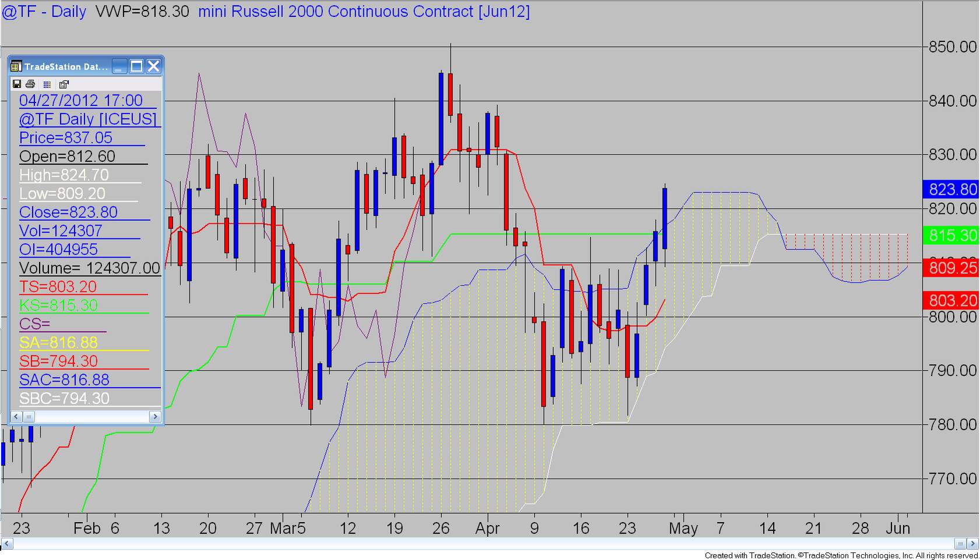Click the data window horizontal scrollbar thumb
Screen dimensions: 980x560
pos(29,416)
